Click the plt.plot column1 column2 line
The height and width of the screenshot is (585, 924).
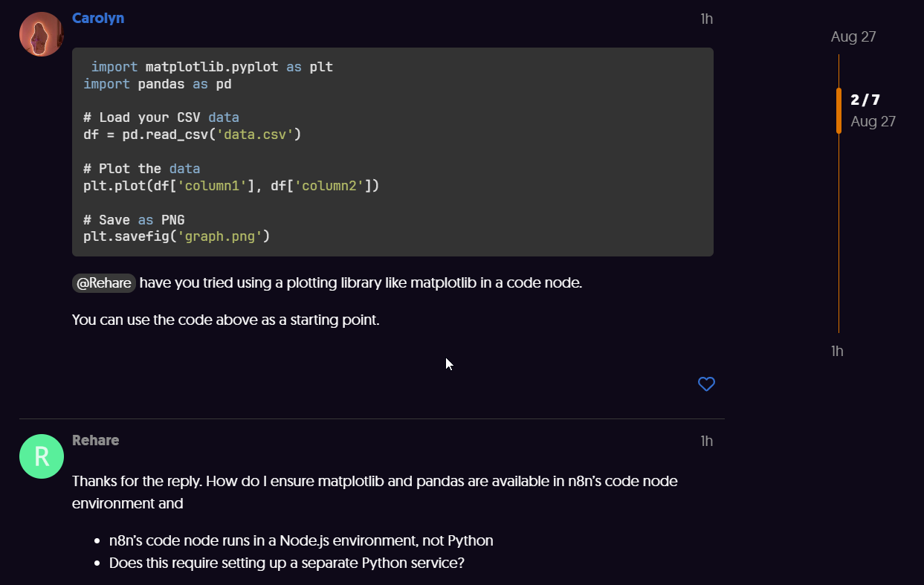point(231,186)
